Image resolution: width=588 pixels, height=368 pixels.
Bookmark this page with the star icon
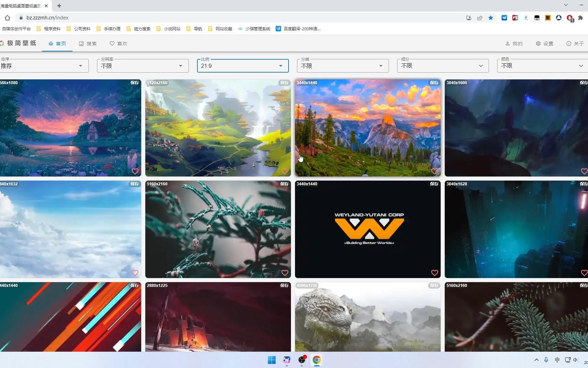[x=491, y=18]
